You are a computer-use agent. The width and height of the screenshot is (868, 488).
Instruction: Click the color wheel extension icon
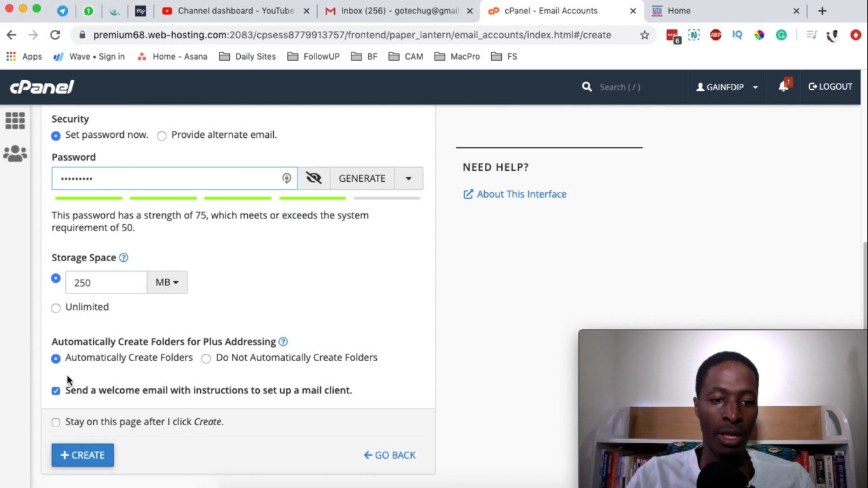tap(759, 35)
